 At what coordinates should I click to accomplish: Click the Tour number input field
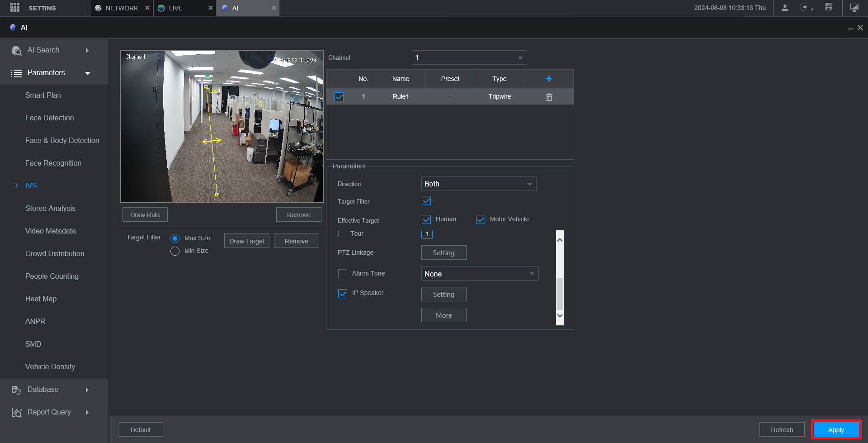[427, 234]
